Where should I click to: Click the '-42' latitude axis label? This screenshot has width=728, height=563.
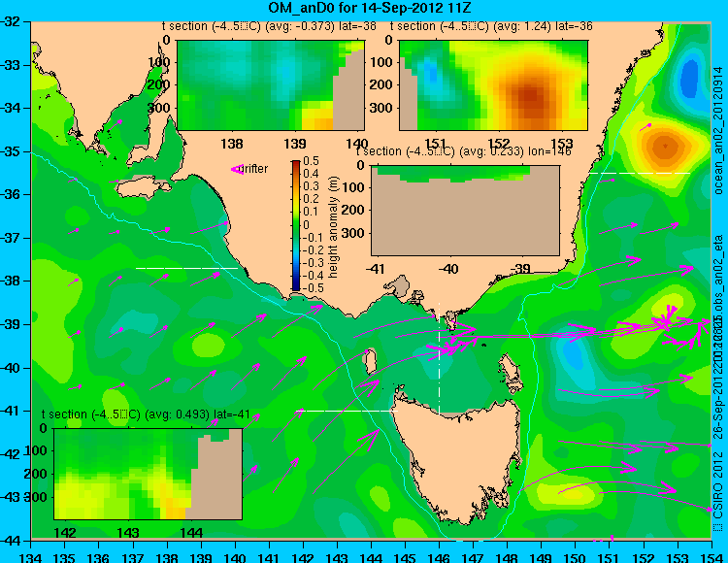pos(10,454)
